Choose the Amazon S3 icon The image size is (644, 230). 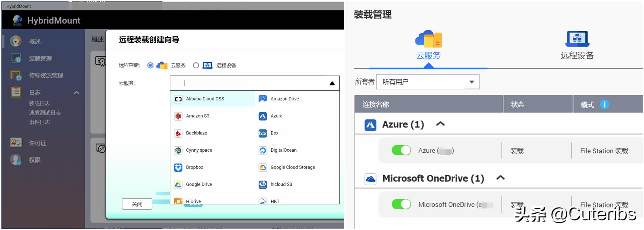click(178, 116)
